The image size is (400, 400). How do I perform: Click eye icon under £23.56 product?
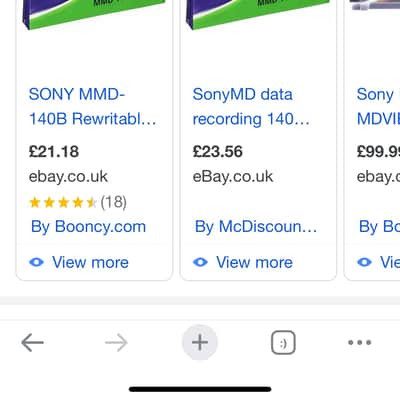200,262
